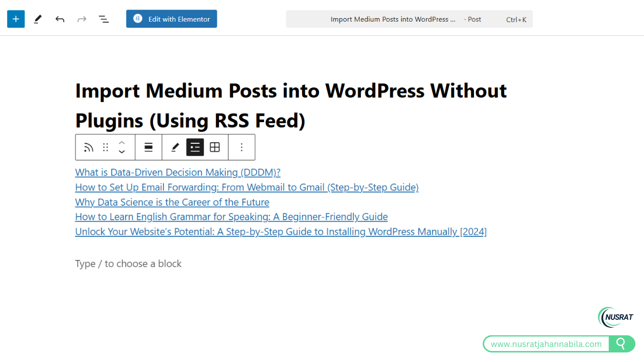Click the block drag handle
644x362 pixels.
click(x=105, y=147)
